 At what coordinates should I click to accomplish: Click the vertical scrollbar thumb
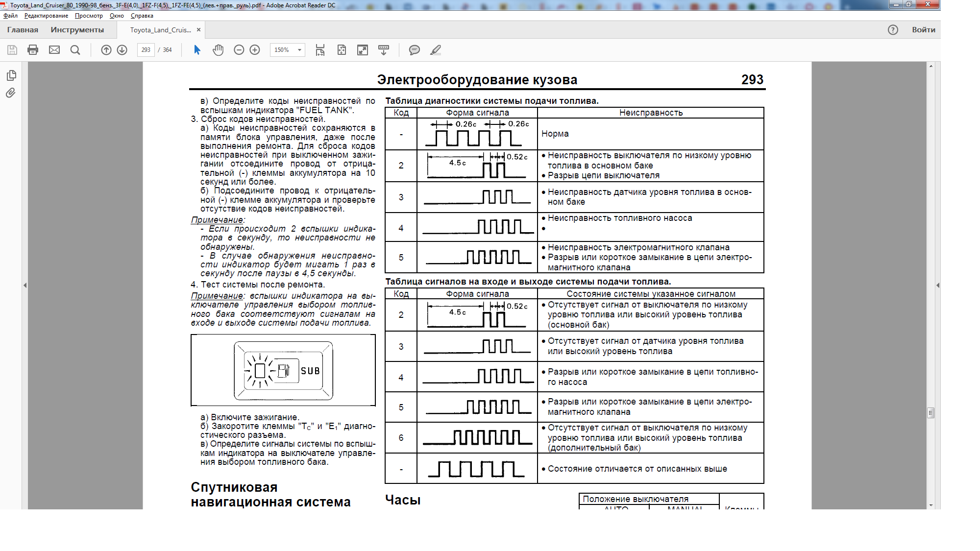(x=931, y=413)
